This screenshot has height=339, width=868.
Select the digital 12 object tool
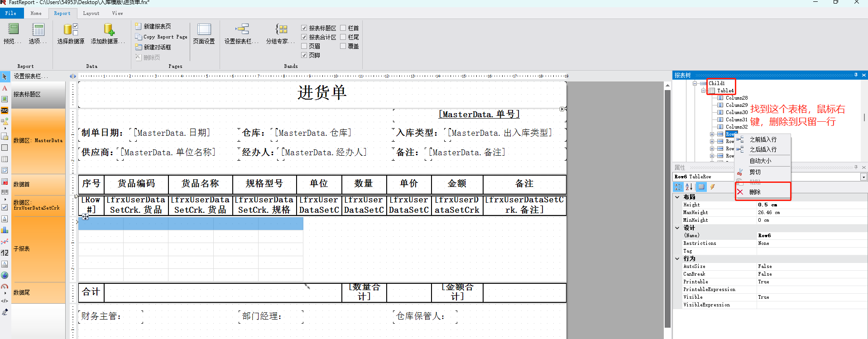click(x=5, y=253)
